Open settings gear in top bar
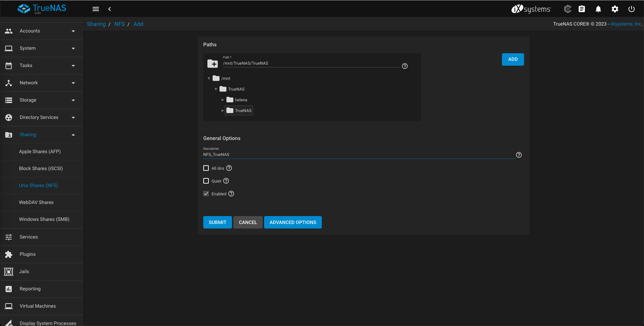This screenshot has height=326, width=644. click(615, 9)
